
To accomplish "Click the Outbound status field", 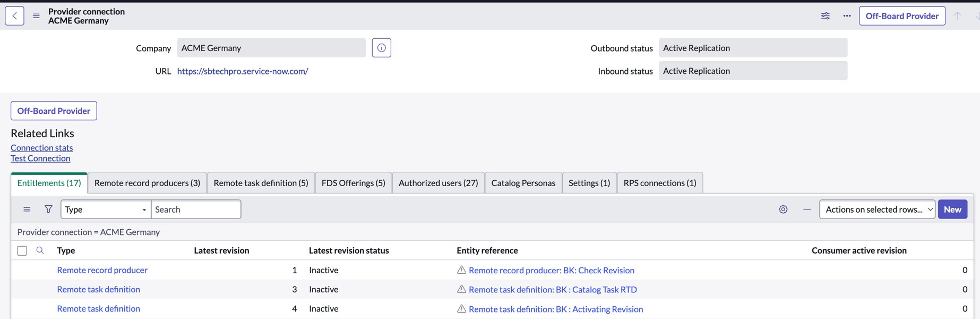I will [x=753, y=48].
